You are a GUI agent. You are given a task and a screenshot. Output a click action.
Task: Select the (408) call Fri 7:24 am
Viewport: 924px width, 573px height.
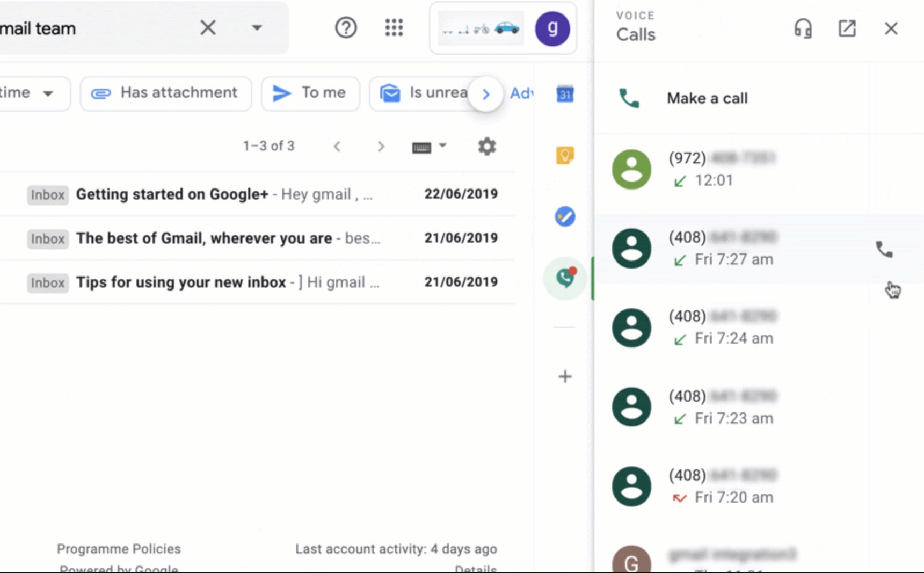(759, 328)
